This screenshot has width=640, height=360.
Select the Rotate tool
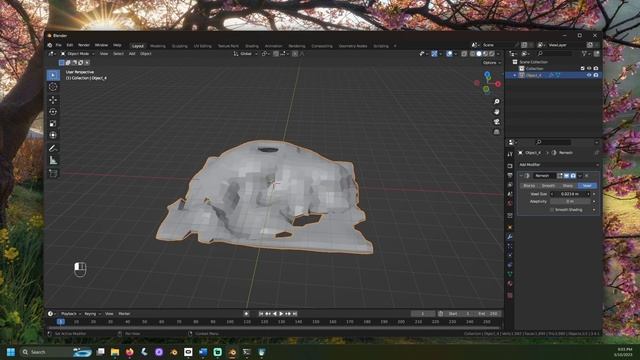point(53,111)
